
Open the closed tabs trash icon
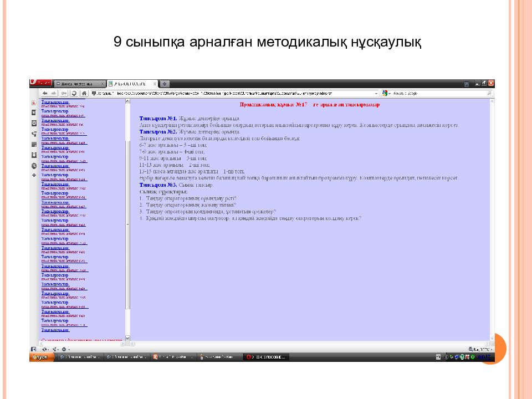coord(467,84)
